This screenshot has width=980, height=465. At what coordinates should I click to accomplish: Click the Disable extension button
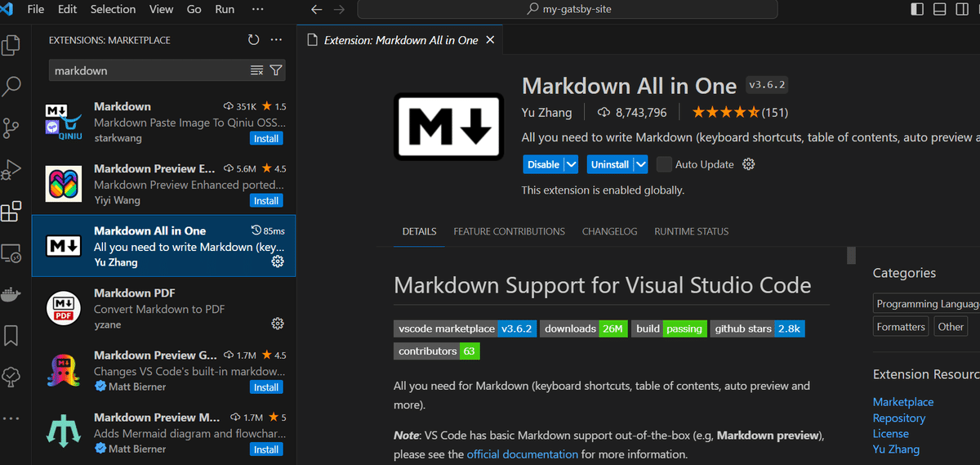[x=543, y=164]
